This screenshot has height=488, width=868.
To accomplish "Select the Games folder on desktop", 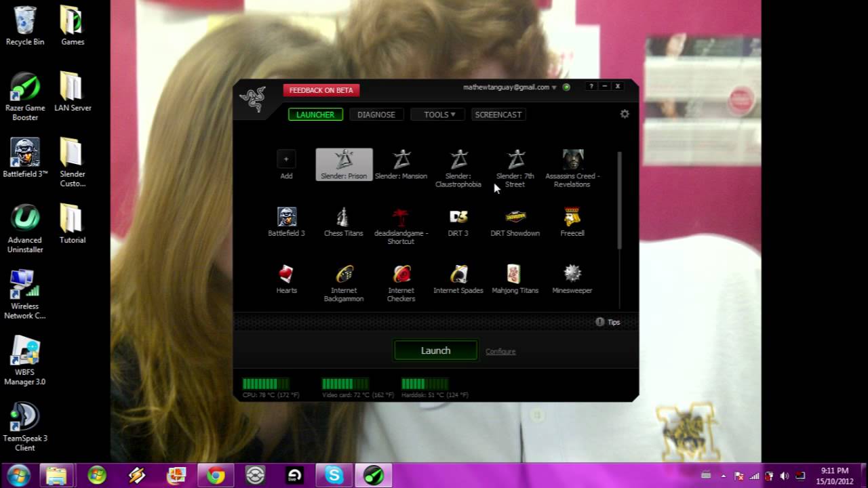I will [x=73, y=26].
